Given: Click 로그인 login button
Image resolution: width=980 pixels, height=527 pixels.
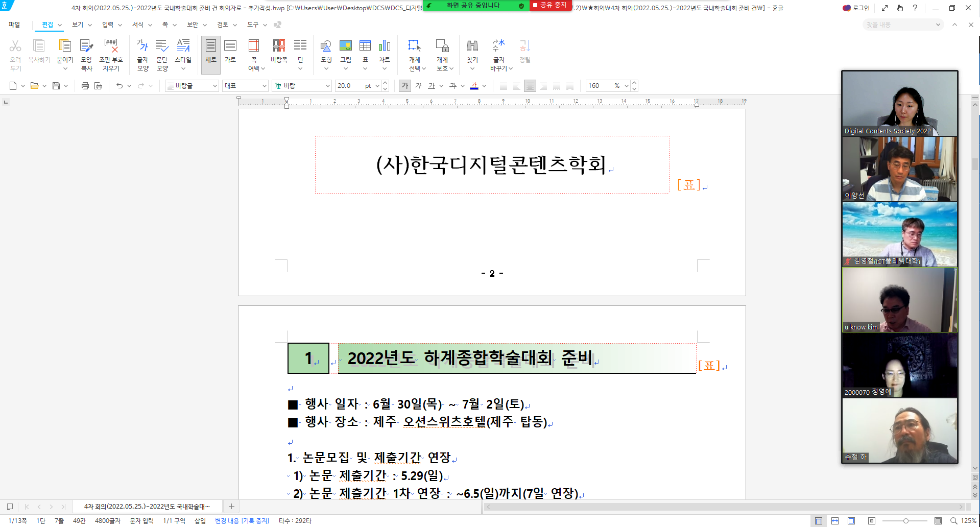Looking at the screenshot, I should pyautogui.click(x=856, y=8).
